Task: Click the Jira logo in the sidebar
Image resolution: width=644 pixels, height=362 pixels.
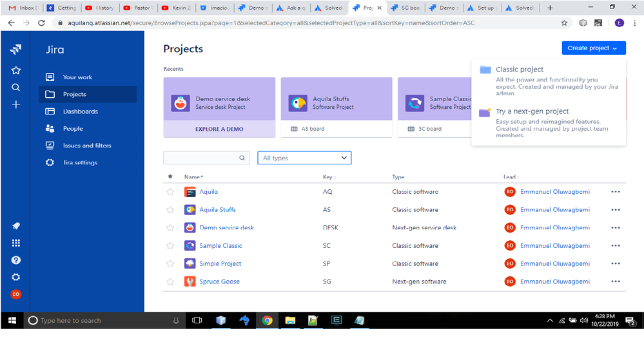Action: [x=15, y=50]
